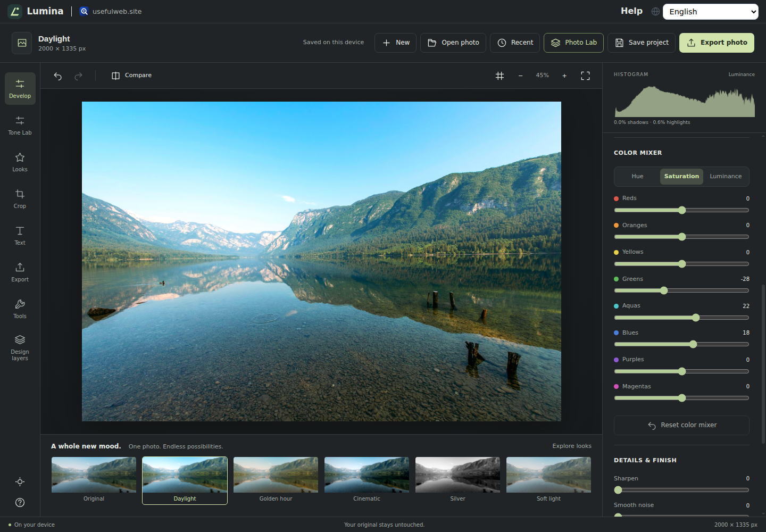Open the help question mark icon

pyautogui.click(x=20, y=503)
